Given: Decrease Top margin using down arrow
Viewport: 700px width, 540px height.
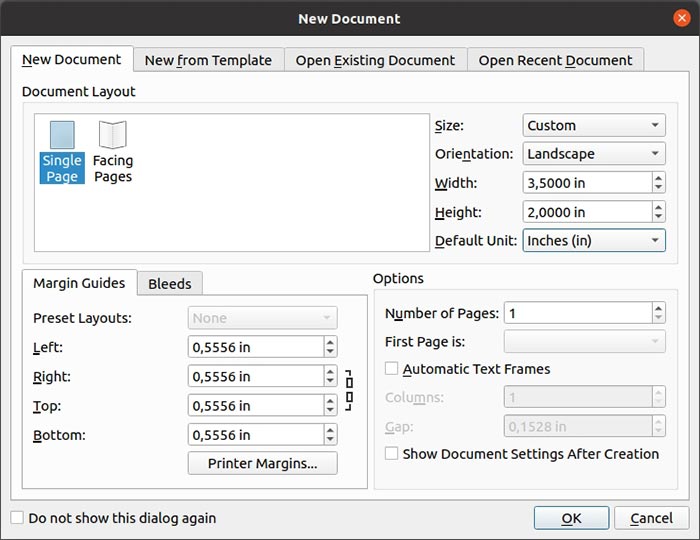Looking at the screenshot, I should [x=330, y=410].
